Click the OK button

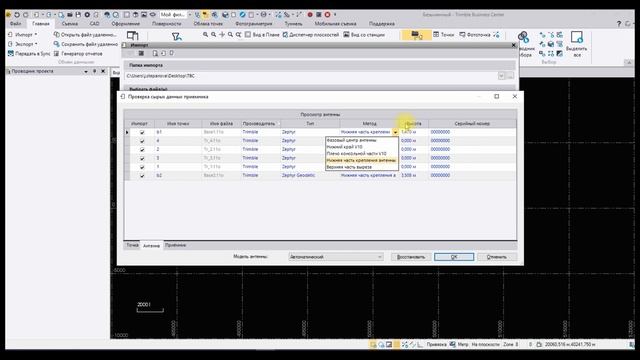pyautogui.click(x=454, y=257)
